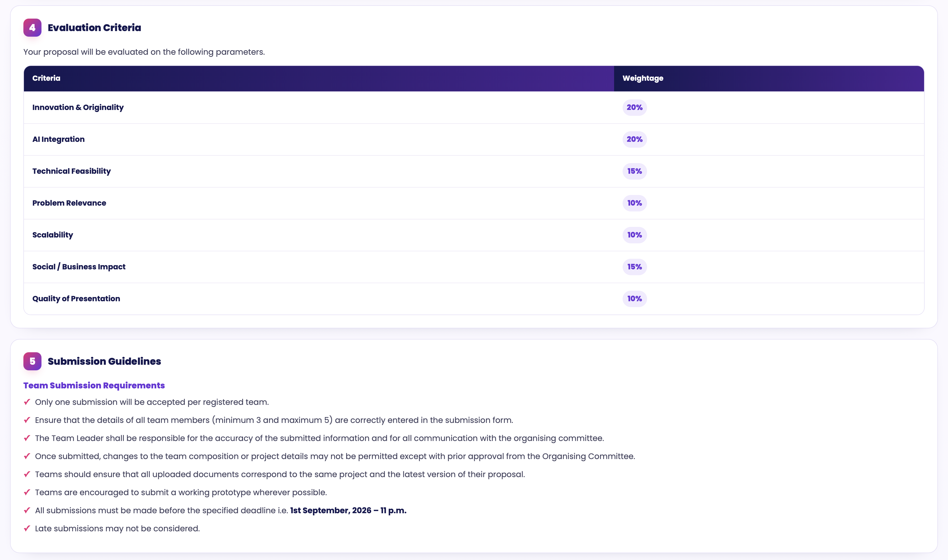The image size is (948, 560).
Task: Click the 10% badge for Quality of Presentation
Action: (x=634, y=299)
